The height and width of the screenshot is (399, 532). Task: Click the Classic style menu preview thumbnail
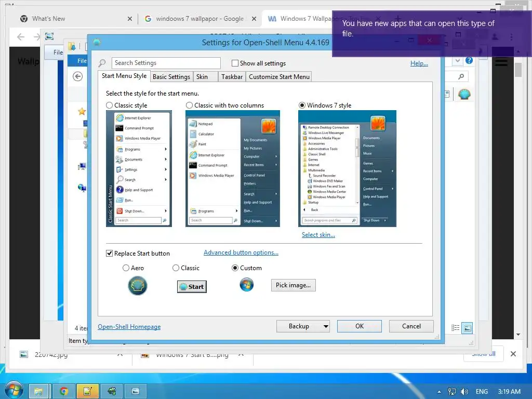[139, 169]
